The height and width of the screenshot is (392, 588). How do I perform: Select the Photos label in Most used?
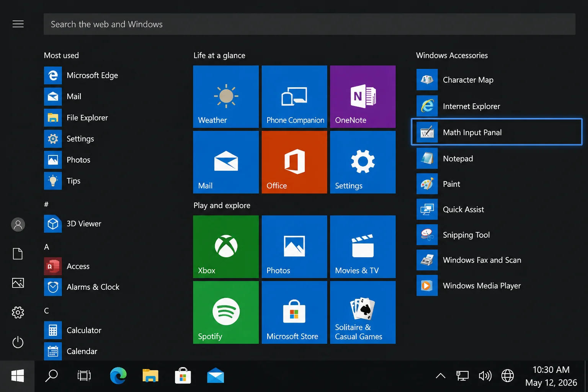tap(78, 160)
